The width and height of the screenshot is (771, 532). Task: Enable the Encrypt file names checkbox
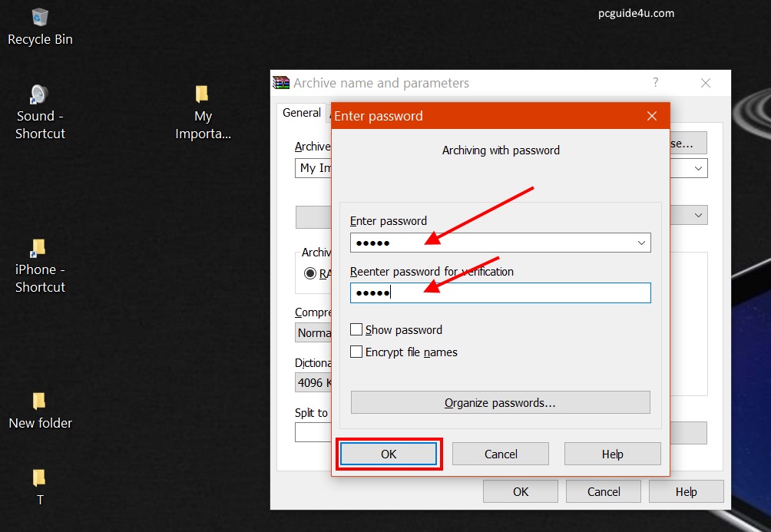coord(356,352)
